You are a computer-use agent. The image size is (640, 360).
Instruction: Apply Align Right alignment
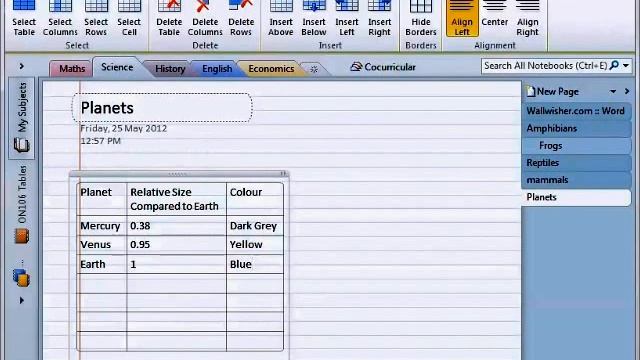click(x=527, y=19)
